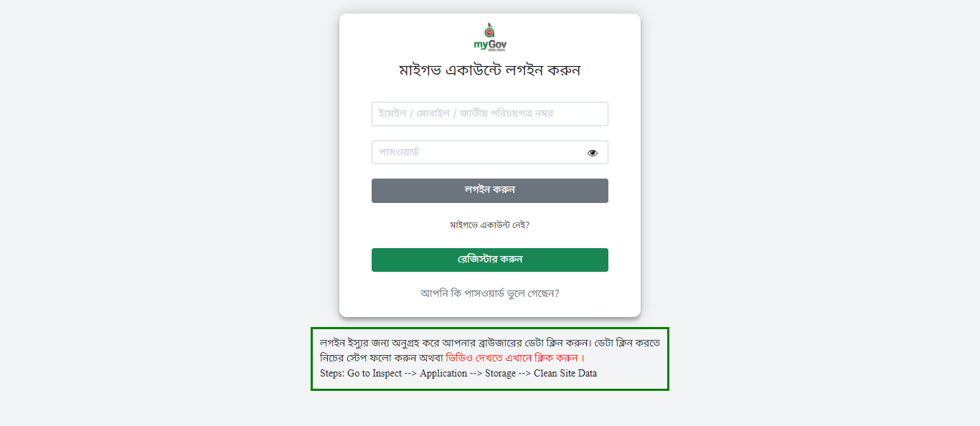Click the first line of the login-issue notice
The height and width of the screenshot is (426, 980).
click(490, 342)
